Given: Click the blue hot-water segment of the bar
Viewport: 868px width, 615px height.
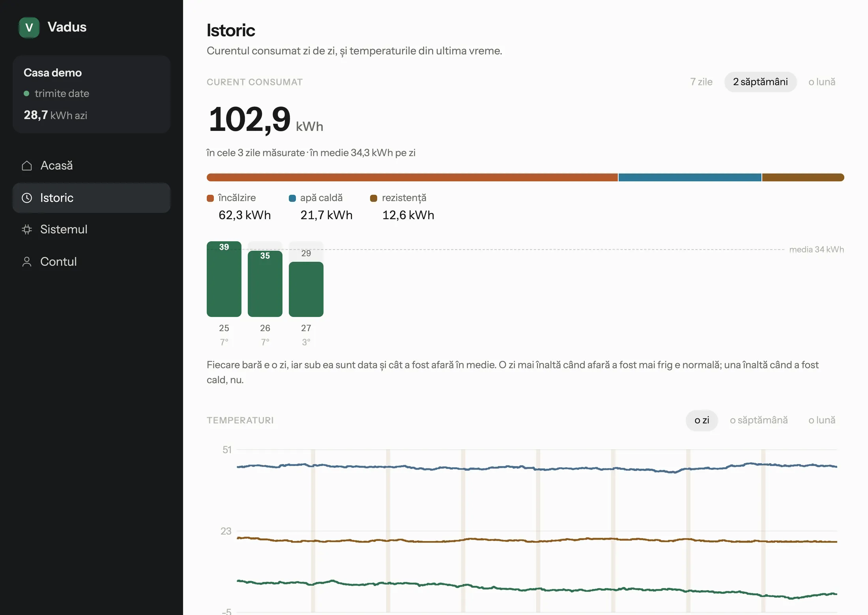Looking at the screenshot, I should tap(690, 177).
